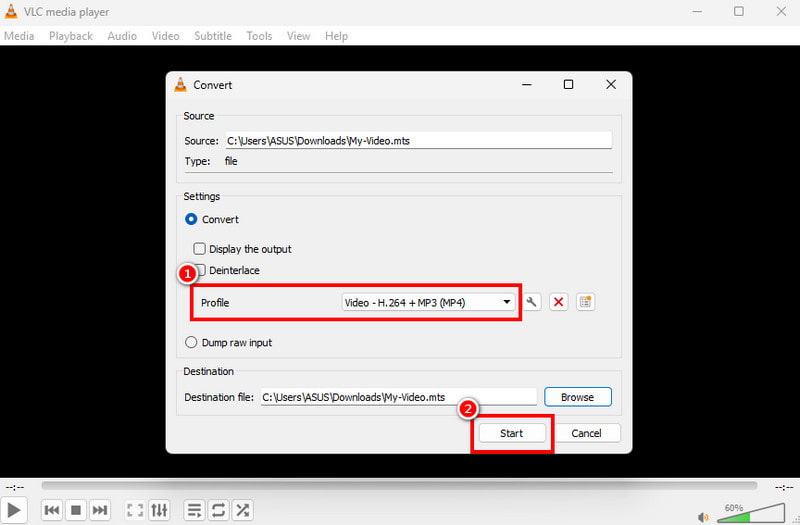Create a new profile icon
Screen dimensions: 800x525
click(x=585, y=302)
